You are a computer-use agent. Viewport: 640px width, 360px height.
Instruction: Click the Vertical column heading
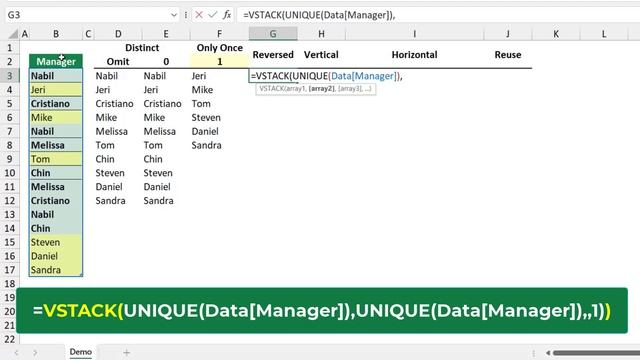pyautogui.click(x=321, y=55)
